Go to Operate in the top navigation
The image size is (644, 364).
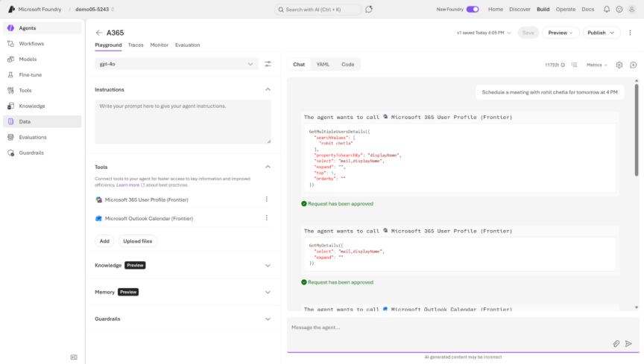point(566,9)
